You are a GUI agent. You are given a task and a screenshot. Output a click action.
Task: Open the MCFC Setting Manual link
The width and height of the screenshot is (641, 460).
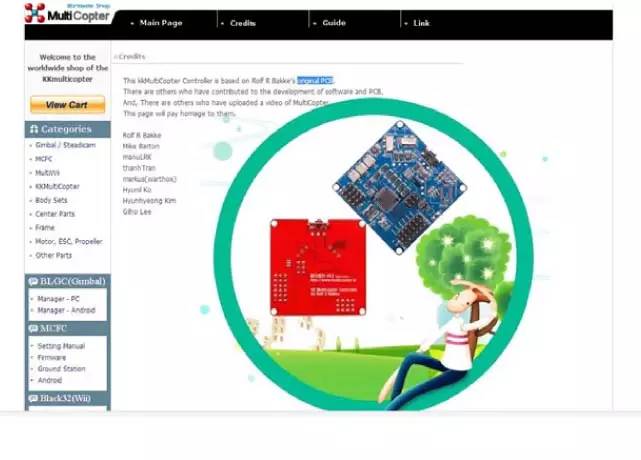coord(60,345)
